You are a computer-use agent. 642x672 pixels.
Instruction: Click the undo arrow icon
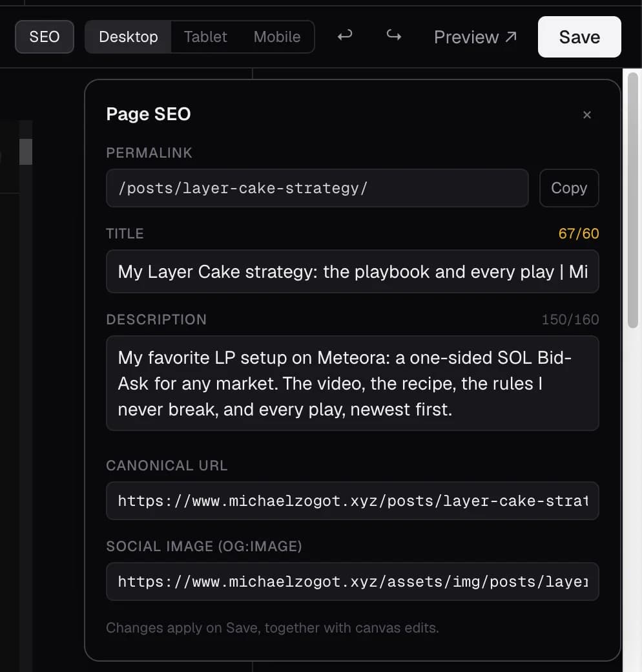(345, 36)
